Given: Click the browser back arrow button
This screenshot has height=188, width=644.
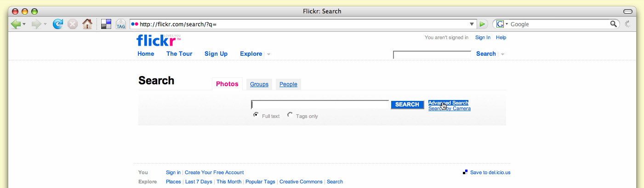Looking at the screenshot, I should point(16,24).
